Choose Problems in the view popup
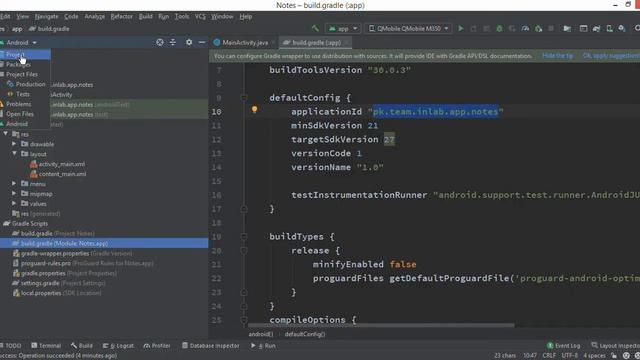Screen dimensions: 640x360 pyautogui.click(x=25, y=104)
